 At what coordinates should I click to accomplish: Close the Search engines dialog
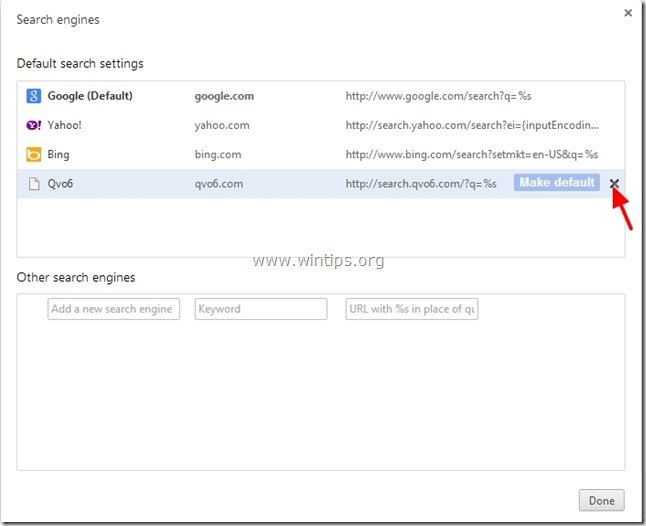(628, 13)
